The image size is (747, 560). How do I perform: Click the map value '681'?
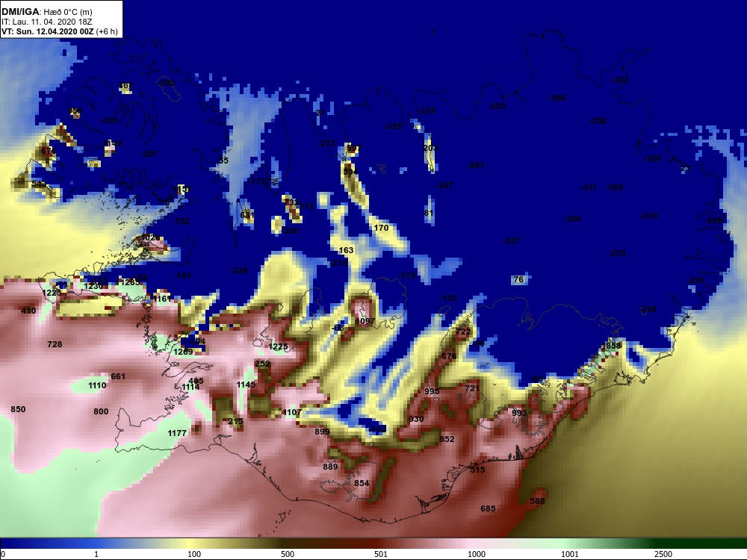[247, 215]
